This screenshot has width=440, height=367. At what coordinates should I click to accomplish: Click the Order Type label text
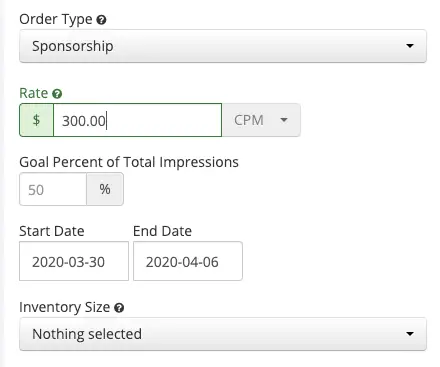point(56,20)
